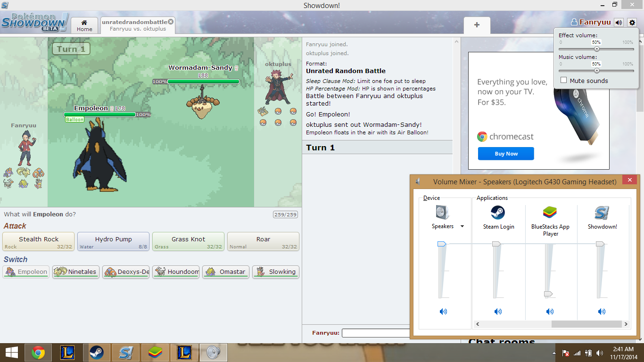Viewport: 644px width, 362px height.
Task: Use the Stealth Rock move
Action: tap(39, 241)
